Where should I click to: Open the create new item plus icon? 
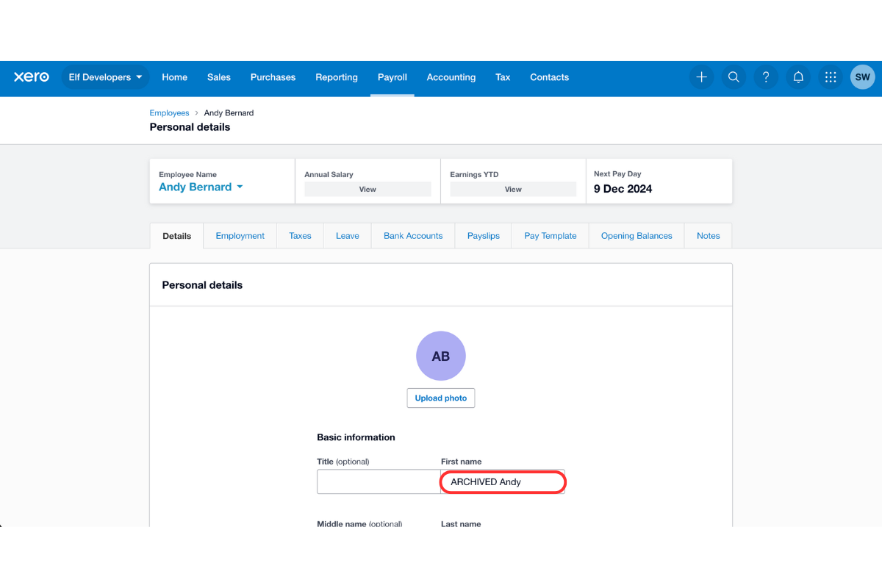click(x=701, y=76)
